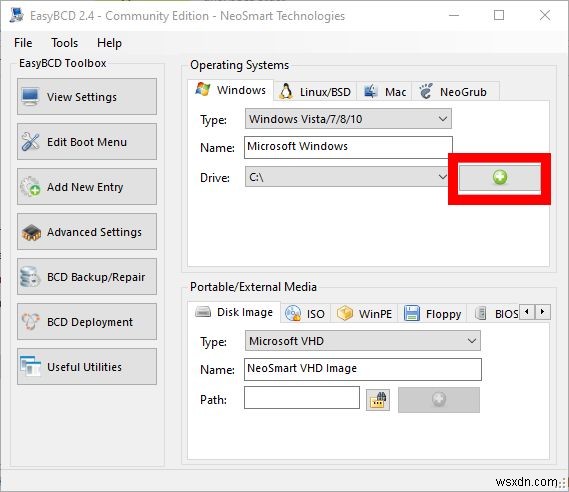This screenshot has width=569, height=492.
Task: Open the Advanced Settings section
Action: point(87,231)
